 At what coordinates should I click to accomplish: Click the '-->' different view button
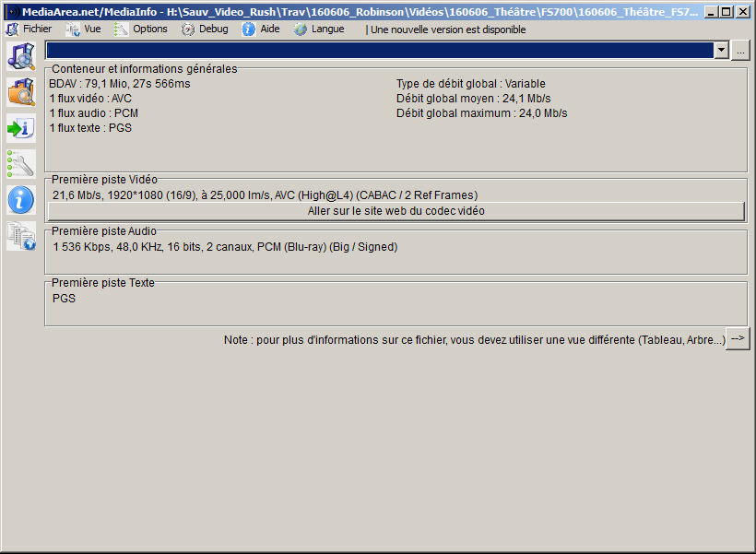[738, 339]
